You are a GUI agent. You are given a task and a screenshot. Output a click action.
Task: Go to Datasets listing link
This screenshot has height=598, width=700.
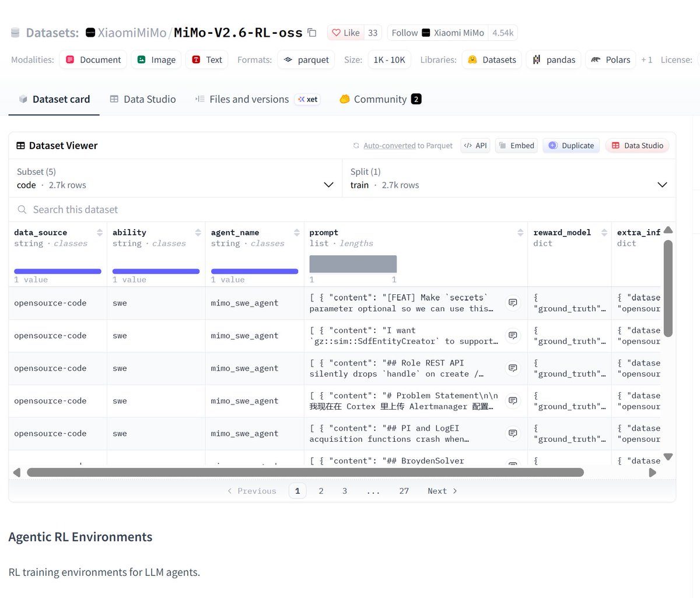point(52,33)
